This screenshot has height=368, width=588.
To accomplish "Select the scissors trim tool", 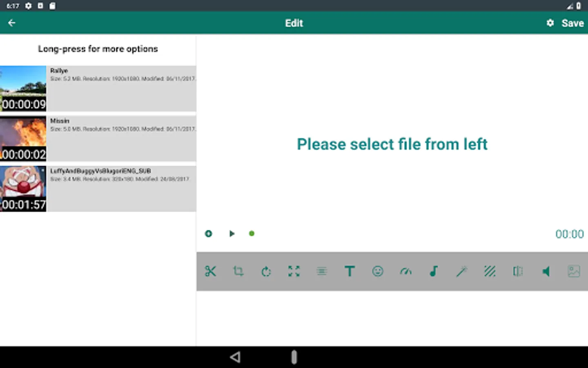I will pyautogui.click(x=210, y=271).
